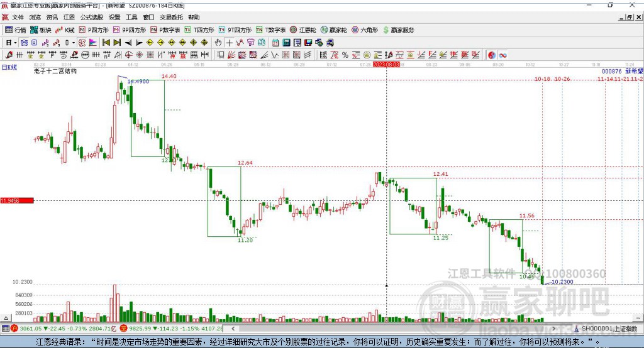Open the calculator icon
This screenshot has height=348, width=644.
pos(287,43)
